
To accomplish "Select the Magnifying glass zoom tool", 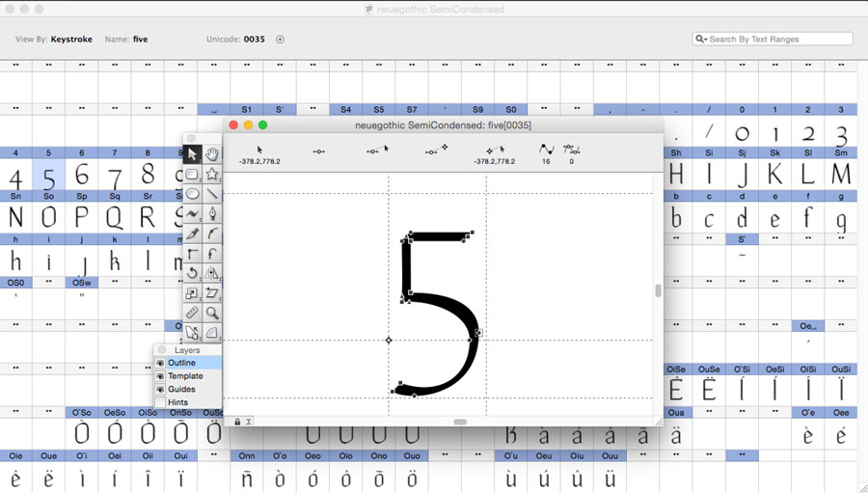I will click(212, 314).
